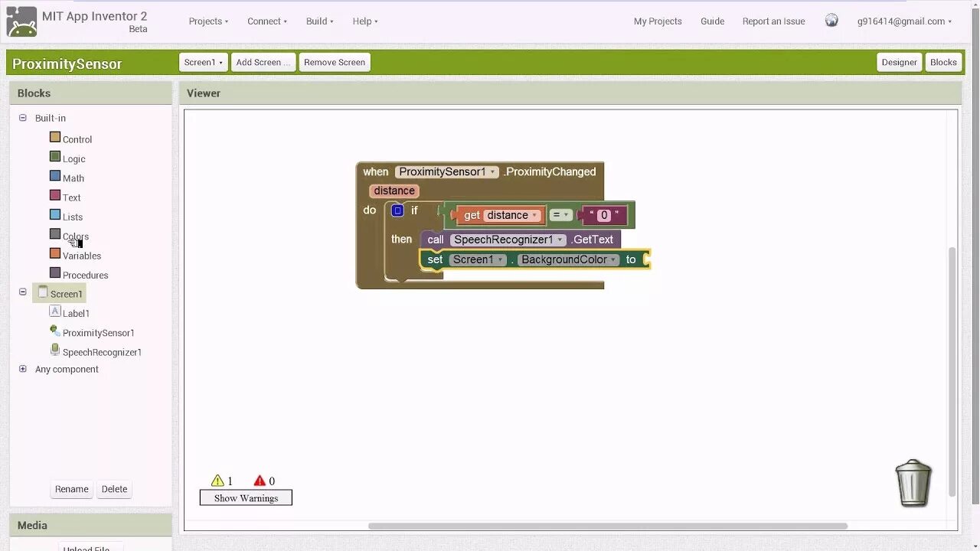Image resolution: width=980 pixels, height=551 pixels.
Task: Open the Screen1 screen selector dropdown
Action: tap(204, 62)
